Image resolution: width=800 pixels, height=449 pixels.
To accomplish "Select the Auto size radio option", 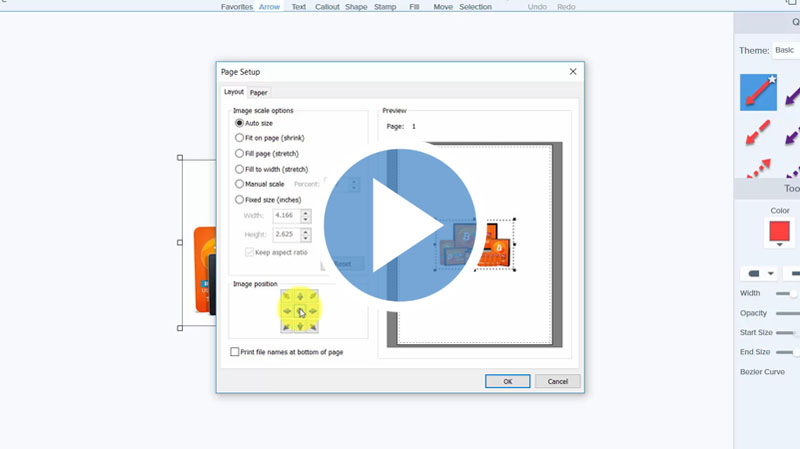I will [239, 123].
